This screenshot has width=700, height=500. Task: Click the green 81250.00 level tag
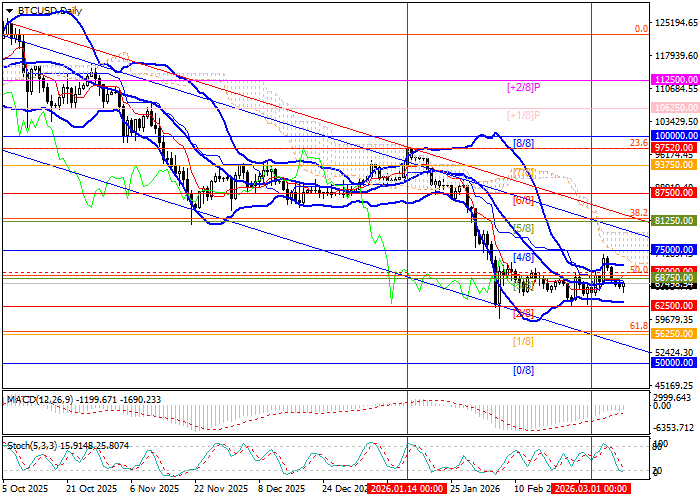tap(675, 221)
